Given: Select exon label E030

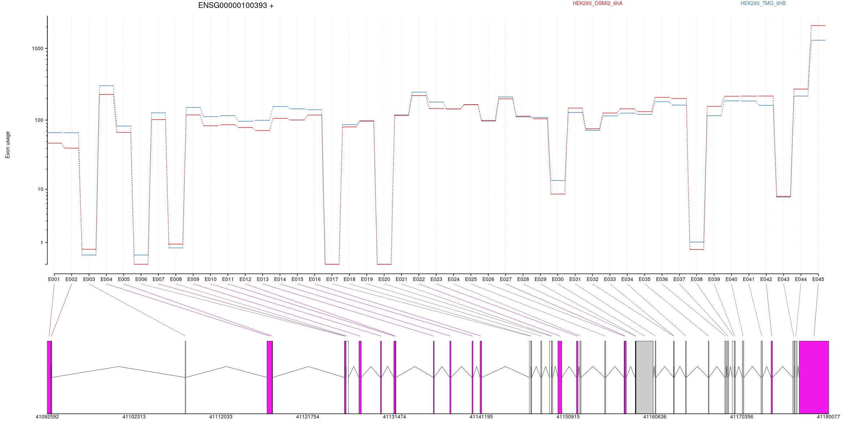Looking at the screenshot, I should click(x=558, y=279).
